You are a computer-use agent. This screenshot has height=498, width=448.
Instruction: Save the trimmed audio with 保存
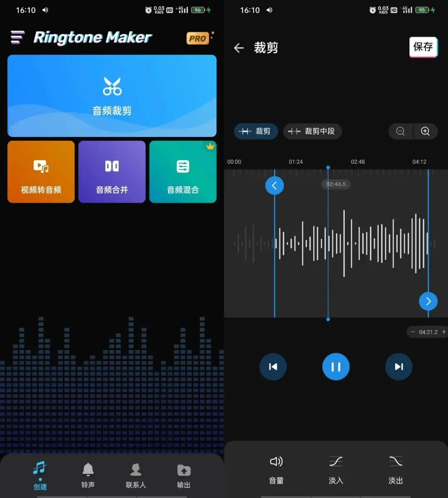pyautogui.click(x=423, y=47)
